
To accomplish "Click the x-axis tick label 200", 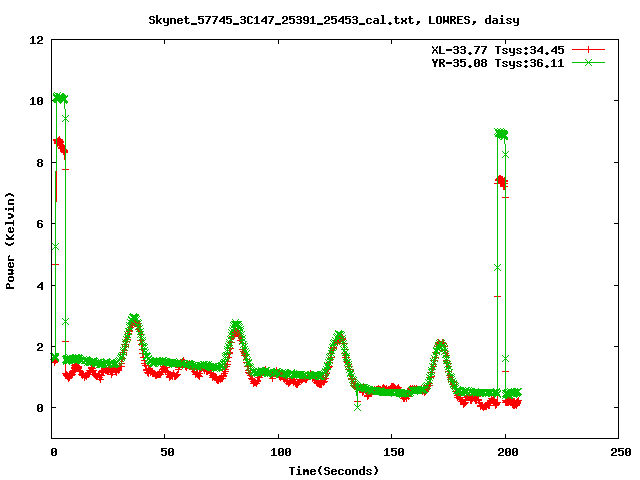I will point(507,452).
